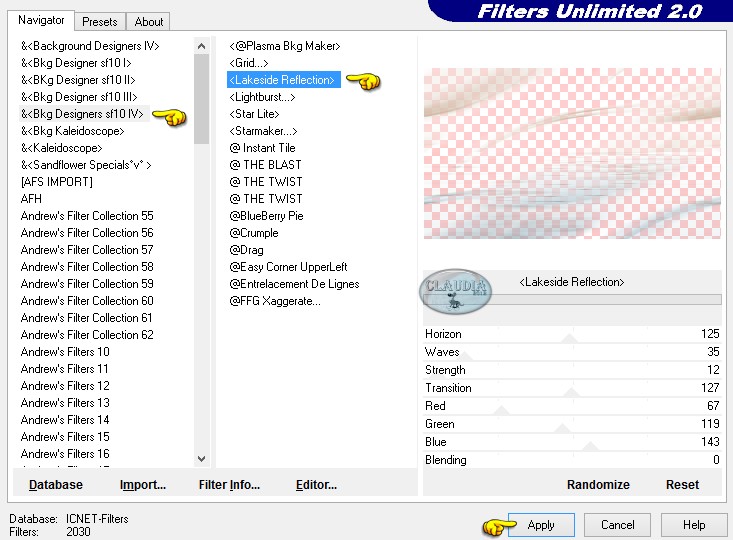The height and width of the screenshot is (540, 733).
Task: Select Andrew's Filter Collection 58
Action: point(87,266)
